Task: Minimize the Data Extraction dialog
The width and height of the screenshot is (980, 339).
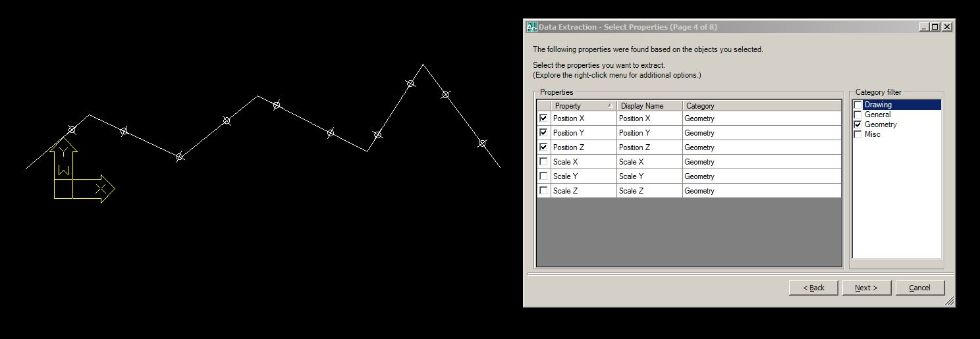Action: [924, 27]
